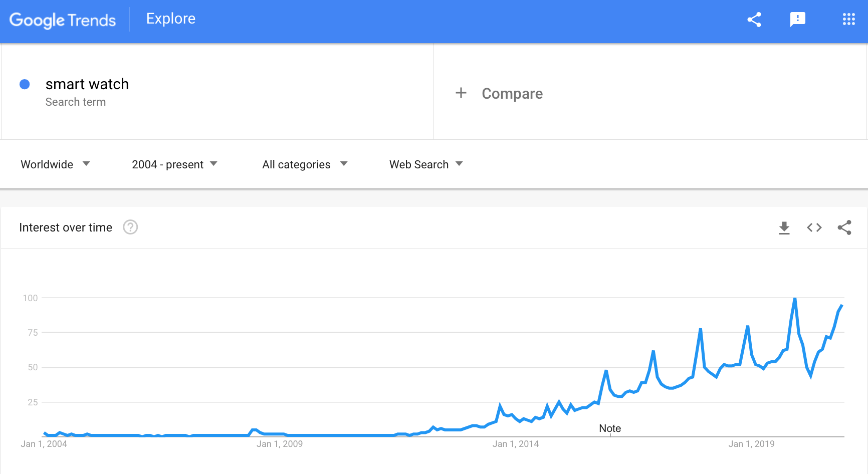Open the Interest over time help icon
This screenshot has width=868, height=474.
130,227
